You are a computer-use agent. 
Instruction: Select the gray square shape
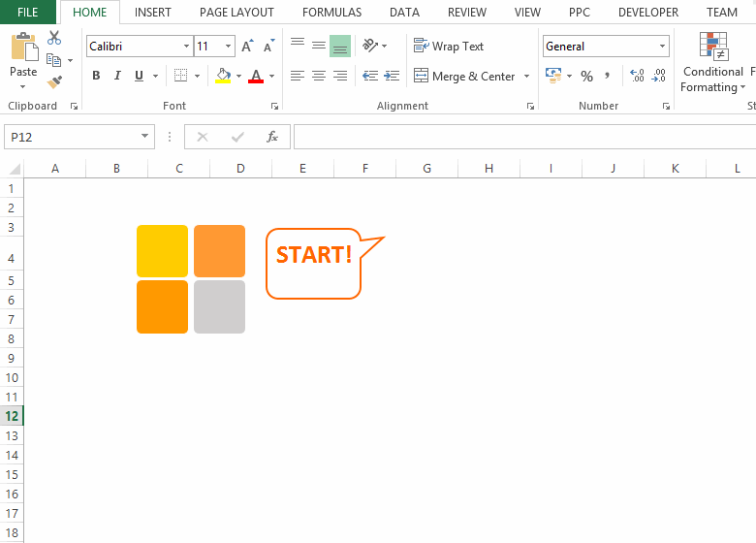click(x=219, y=306)
